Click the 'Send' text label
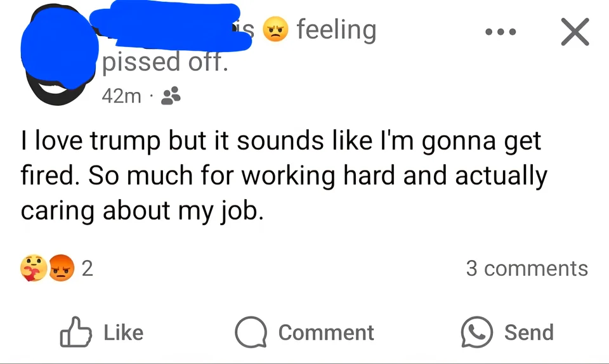This screenshot has width=609, height=364. click(529, 333)
